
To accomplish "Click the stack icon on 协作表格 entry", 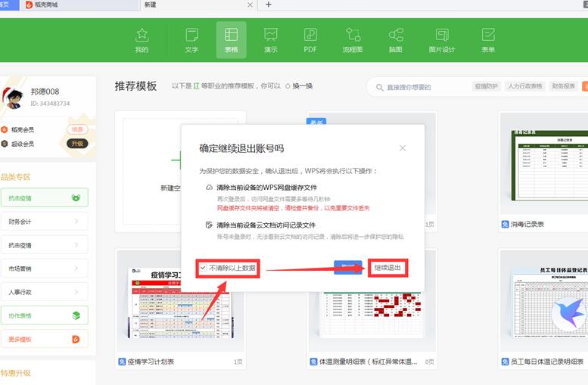I will pyautogui.click(x=76, y=315).
